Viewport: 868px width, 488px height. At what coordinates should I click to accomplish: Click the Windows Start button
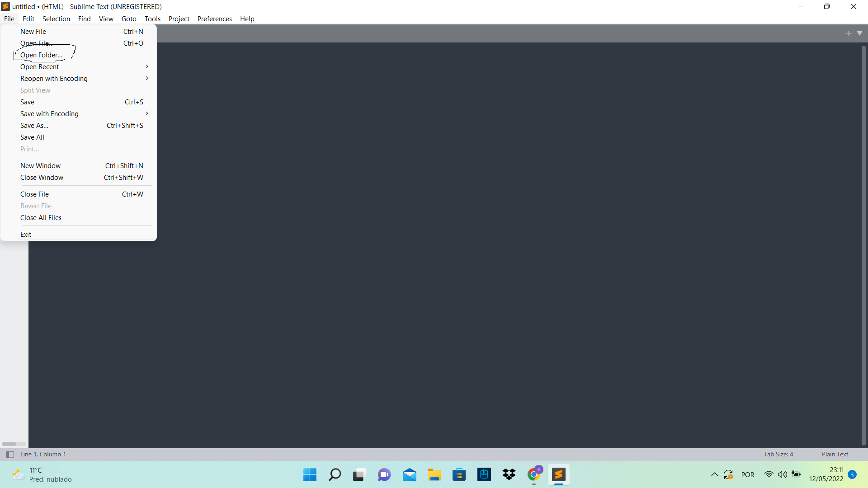(309, 474)
